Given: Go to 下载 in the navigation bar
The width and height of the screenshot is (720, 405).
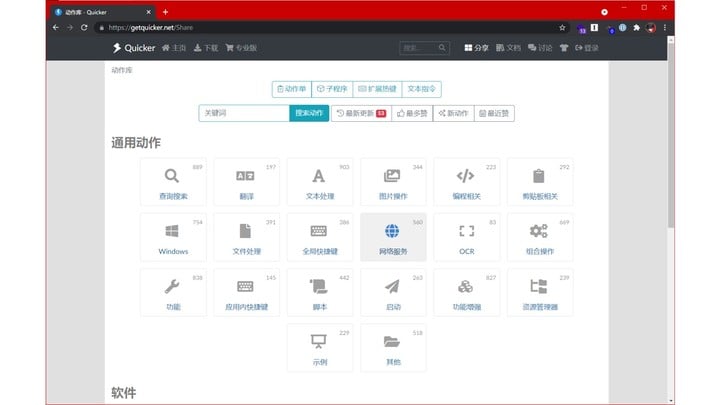Looking at the screenshot, I should point(205,47).
